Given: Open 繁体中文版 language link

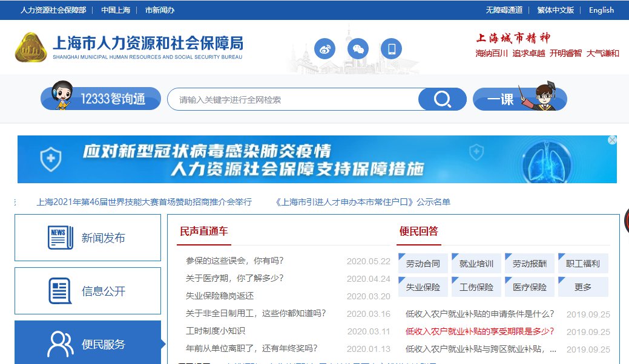Looking at the screenshot, I should coord(555,10).
